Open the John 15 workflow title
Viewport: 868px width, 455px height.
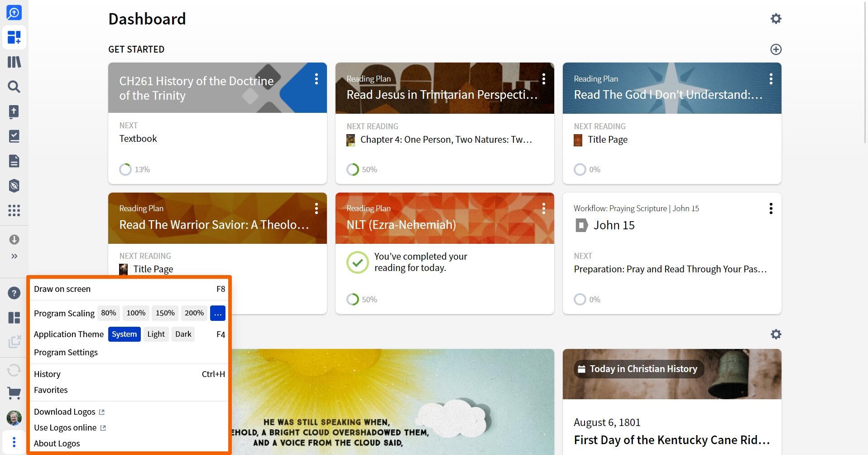click(x=614, y=225)
